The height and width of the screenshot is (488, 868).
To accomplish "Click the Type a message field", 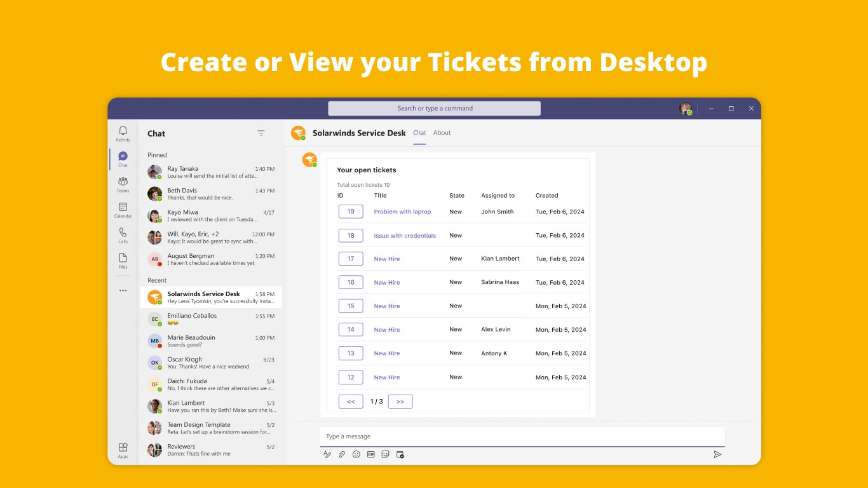I will coord(522,437).
